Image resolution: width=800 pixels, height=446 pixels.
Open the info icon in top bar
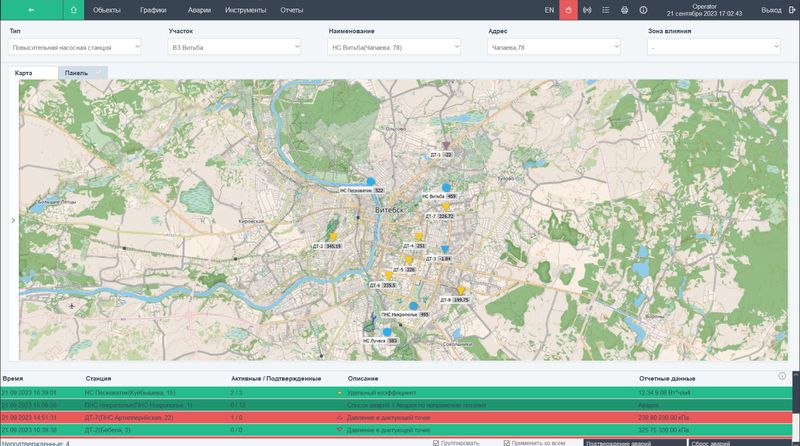click(642, 10)
